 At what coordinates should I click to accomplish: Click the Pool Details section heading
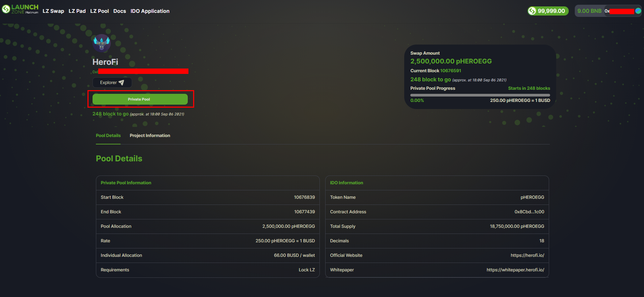(x=119, y=158)
